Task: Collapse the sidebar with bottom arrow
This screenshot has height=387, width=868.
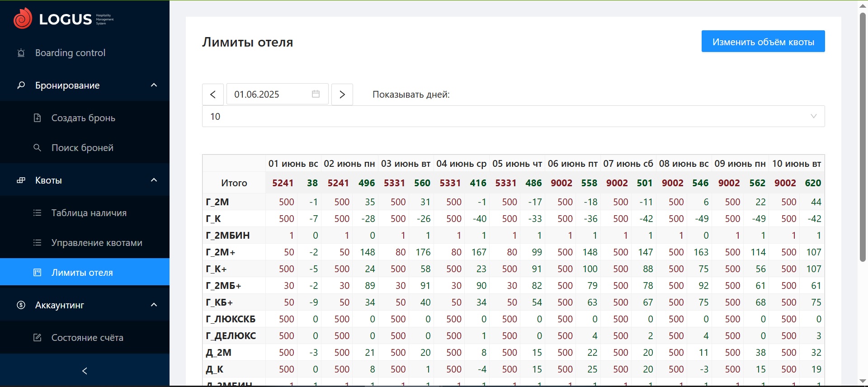Action: 85,371
